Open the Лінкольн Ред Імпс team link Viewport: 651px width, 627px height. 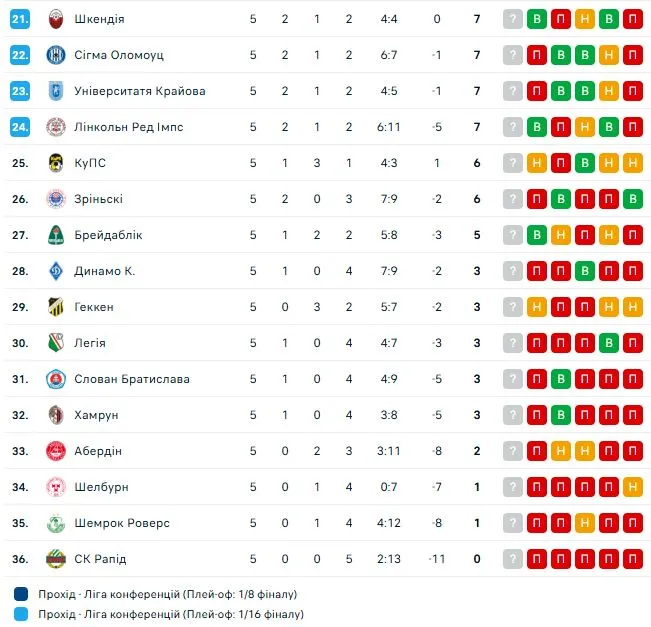[128, 127]
